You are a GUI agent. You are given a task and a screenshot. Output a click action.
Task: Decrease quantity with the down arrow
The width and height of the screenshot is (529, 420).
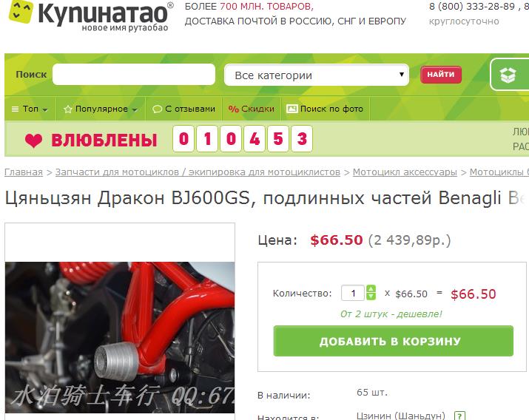pyautogui.click(x=371, y=297)
